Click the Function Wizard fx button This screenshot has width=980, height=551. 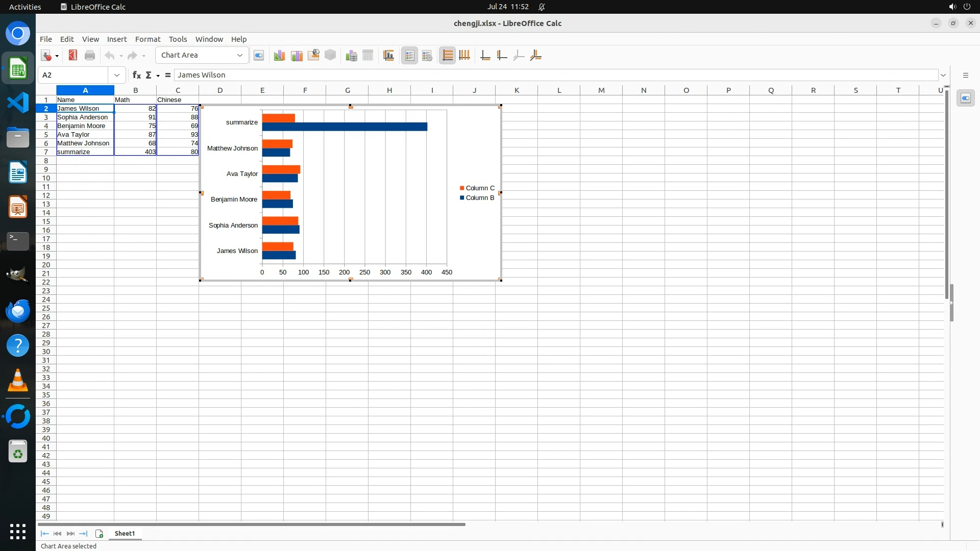(x=136, y=75)
